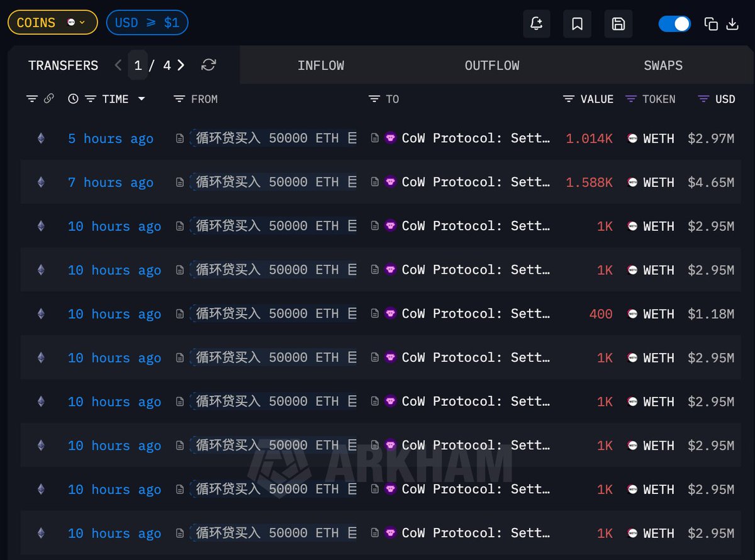The height and width of the screenshot is (560, 755).
Task: Refresh the transfers list
Action: 209,65
